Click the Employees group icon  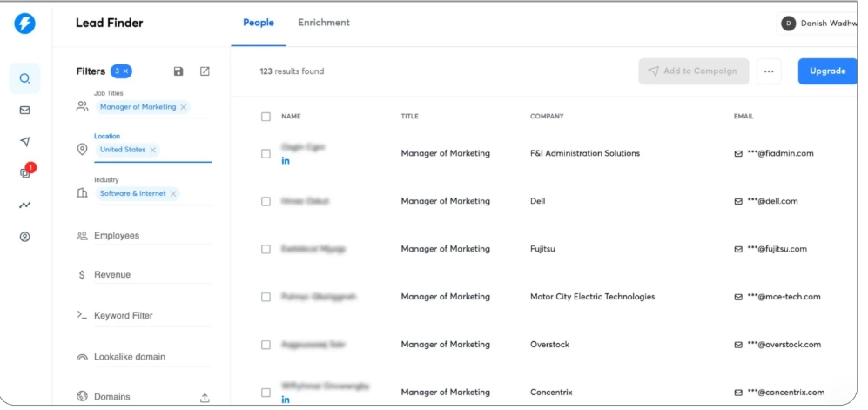[x=82, y=236]
